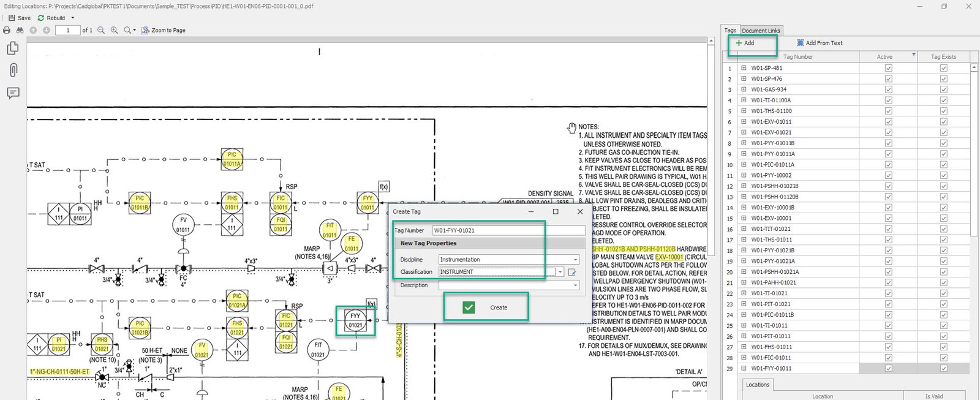Toggle Active checkbox for W01-FYY-01011
This screenshot has height=400, width=980.
click(x=888, y=368)
